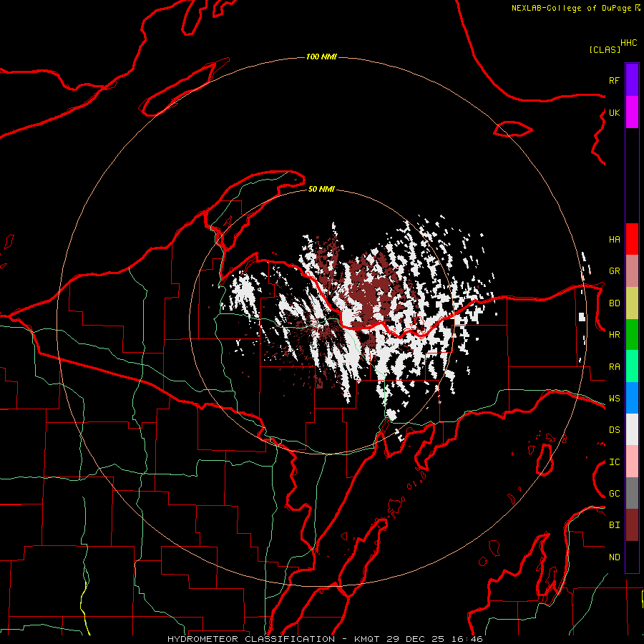Click the 'GC' legend label

click(614, 494)
